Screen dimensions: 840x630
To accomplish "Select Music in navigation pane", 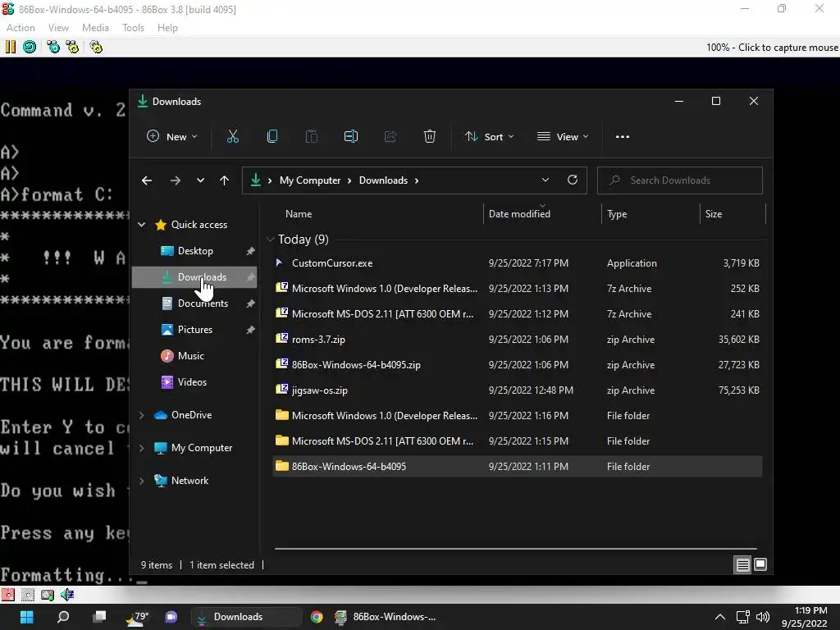I will click(194, 356).
